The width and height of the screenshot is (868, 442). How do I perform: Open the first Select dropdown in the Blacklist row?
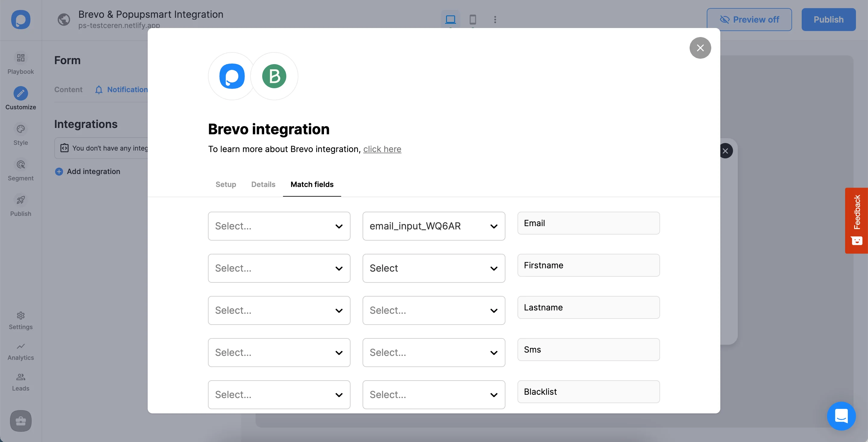279,394
